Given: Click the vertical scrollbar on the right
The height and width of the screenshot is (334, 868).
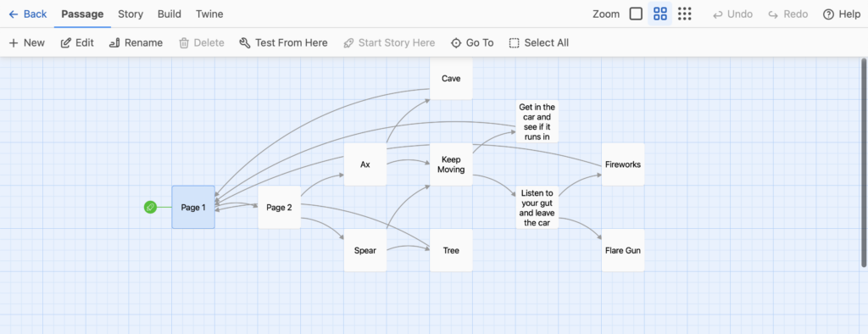Looking at the screenshot, I should [864, 162].
